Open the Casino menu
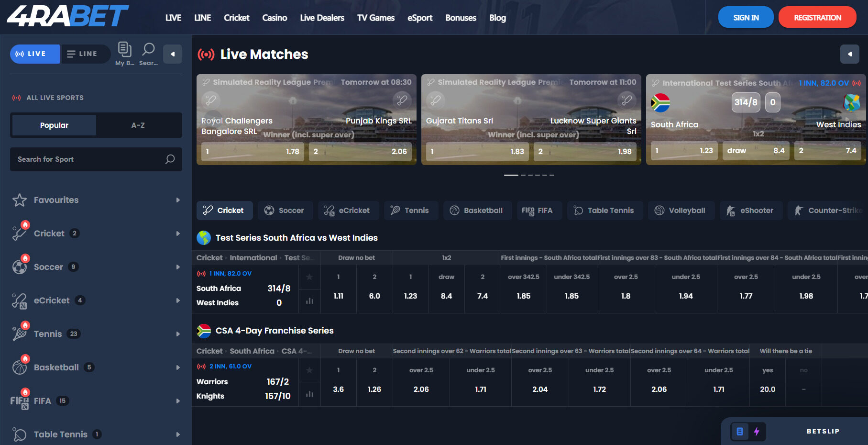868x445 pixels. (275, 18)
